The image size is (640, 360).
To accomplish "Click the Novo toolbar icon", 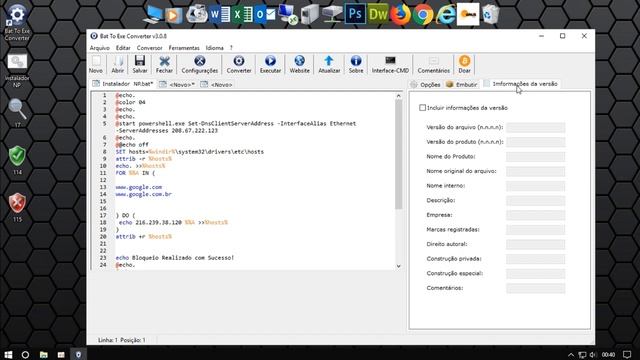I will [x=96, y=64].
